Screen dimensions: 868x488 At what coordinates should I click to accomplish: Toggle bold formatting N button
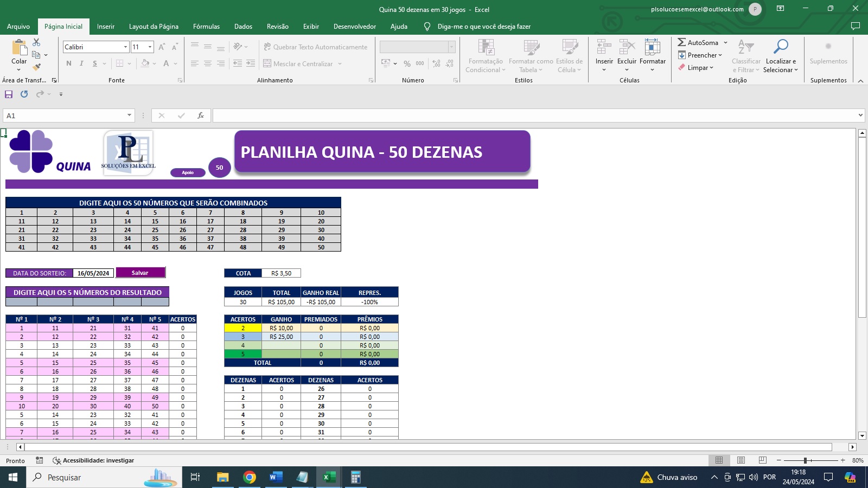click(x=69, y=63)
